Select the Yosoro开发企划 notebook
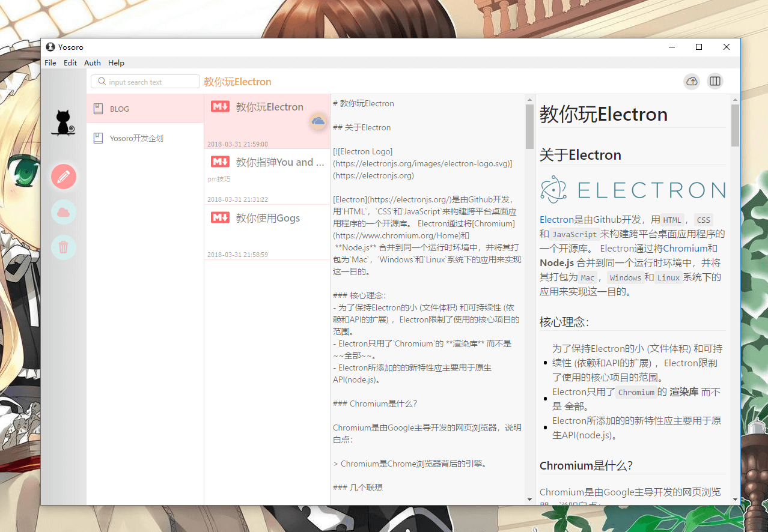 145,138
